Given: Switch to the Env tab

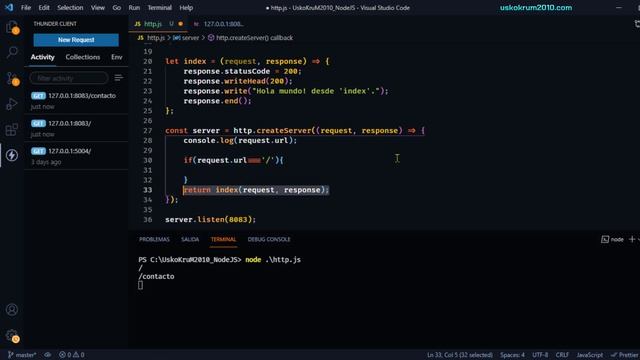Looking at the screenshot, I should [117, 57].
